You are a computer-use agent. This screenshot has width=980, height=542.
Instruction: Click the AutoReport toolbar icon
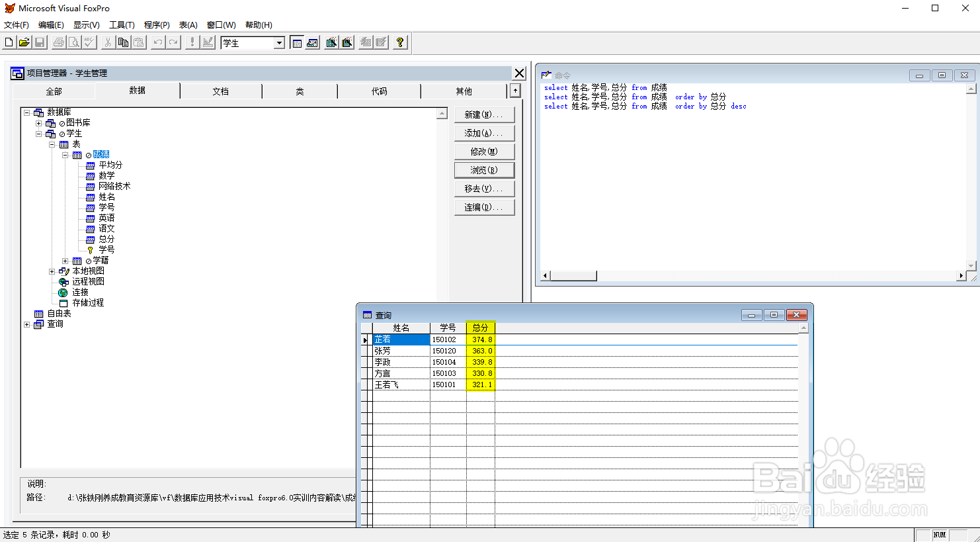(381, 42)
